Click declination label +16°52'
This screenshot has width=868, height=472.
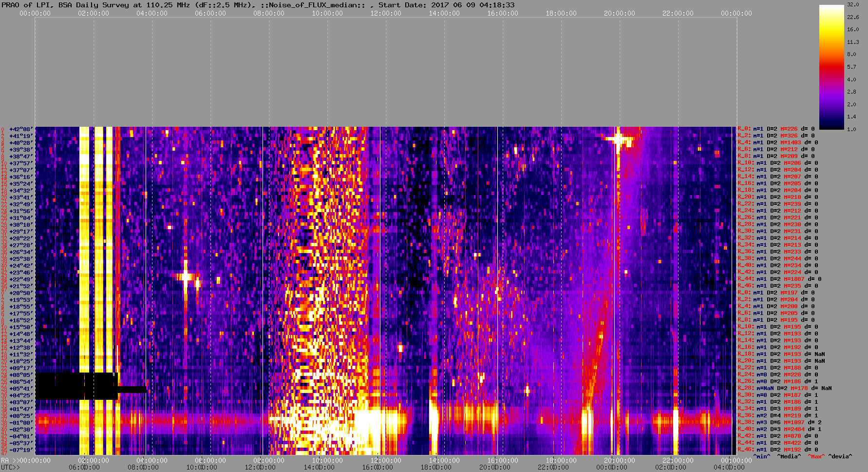click(x=21, y=320)
